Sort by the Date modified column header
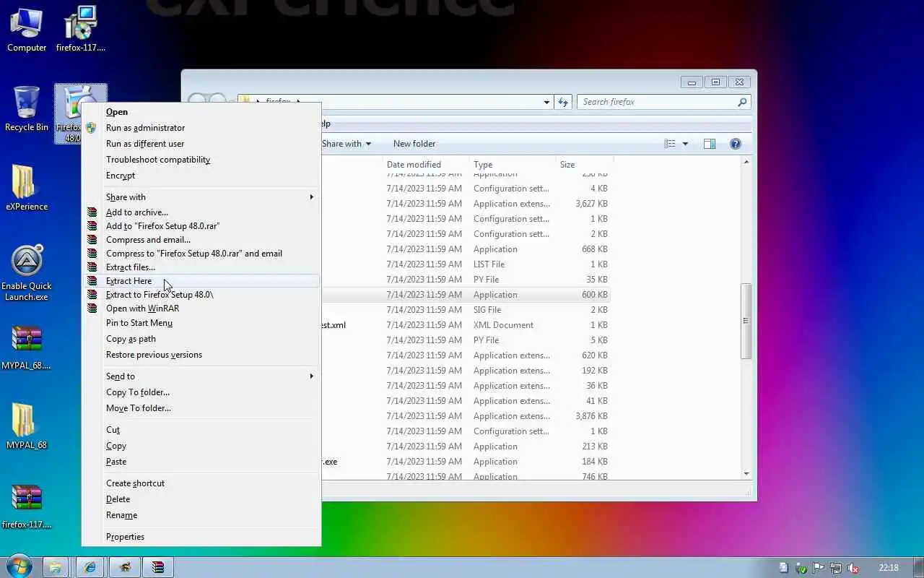Screen dimensions: 924x578 click(425, 165)
